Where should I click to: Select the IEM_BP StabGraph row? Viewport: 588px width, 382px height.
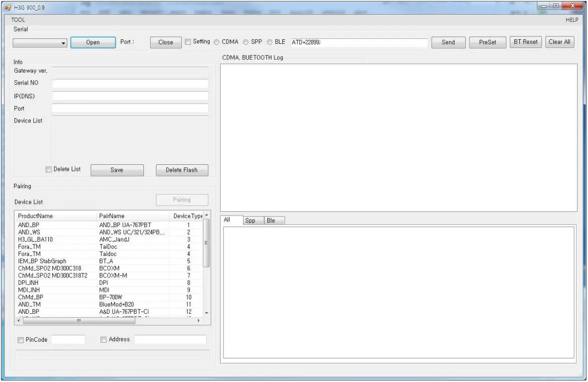coord(109,261)
